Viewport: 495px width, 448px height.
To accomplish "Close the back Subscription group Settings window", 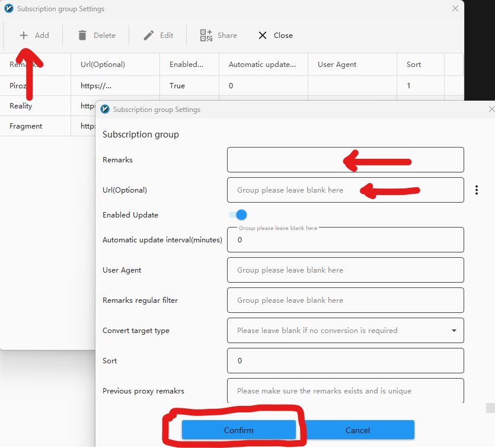I will (455, 9).
